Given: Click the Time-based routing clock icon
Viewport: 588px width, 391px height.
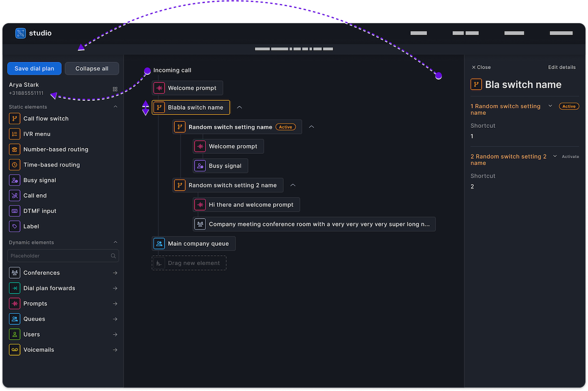Looking at the screenshot, I should 14,164.
